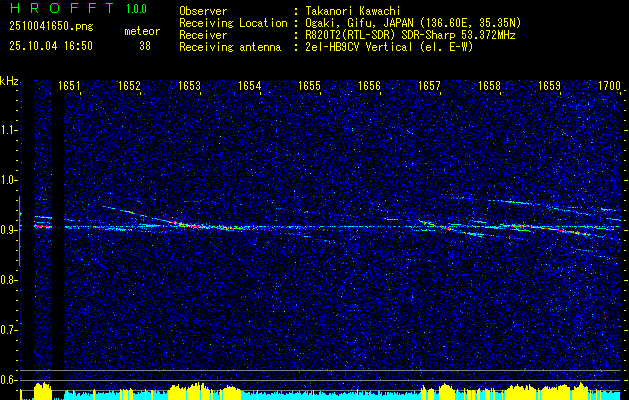Select the observer name Takanori Kawachi
Viewport: 629px width, 400px height.
pyautogui.click(x=353, y=11)
